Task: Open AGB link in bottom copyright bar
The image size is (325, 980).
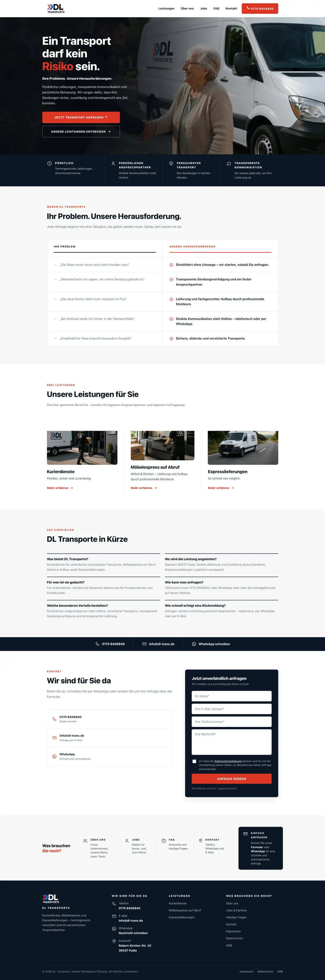Action: (x=280, y=971)
